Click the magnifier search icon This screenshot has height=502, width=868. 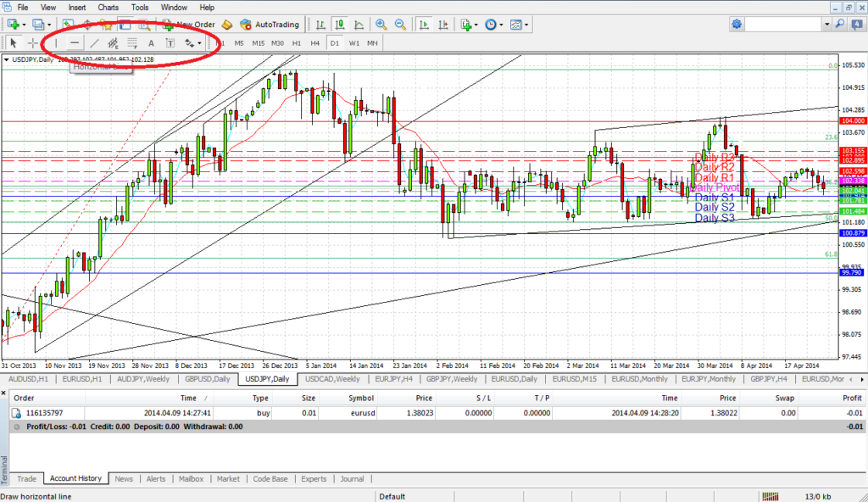[840, 24]
